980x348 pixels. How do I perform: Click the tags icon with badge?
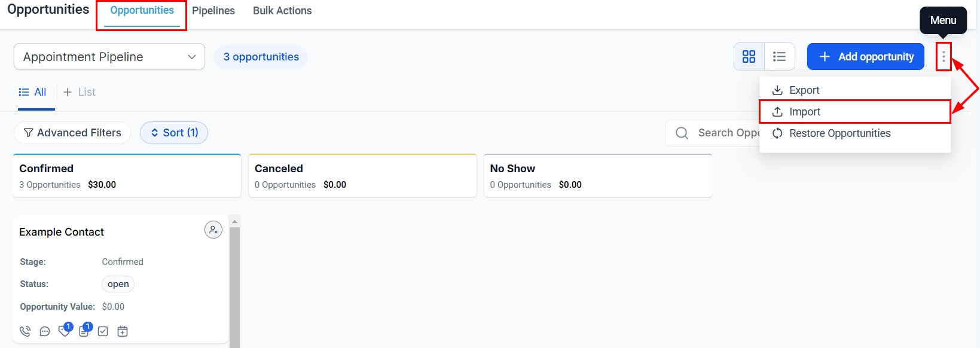tap(64, 331)
